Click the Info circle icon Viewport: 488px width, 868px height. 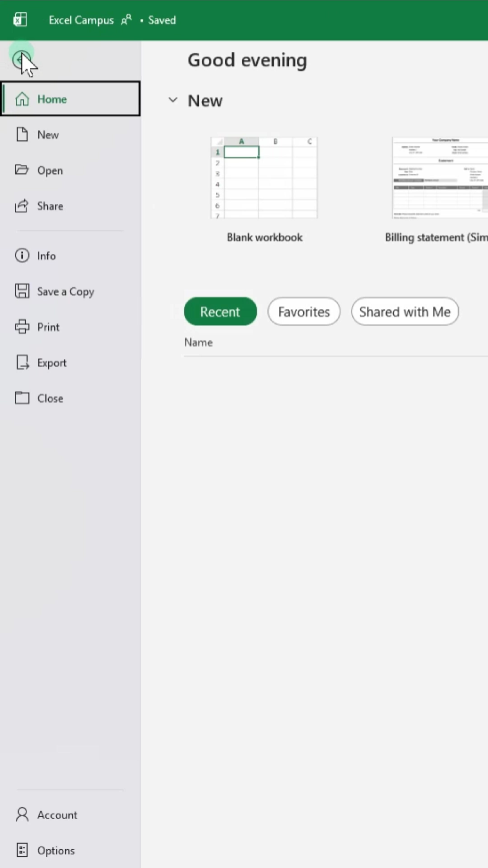pos(22,255)
